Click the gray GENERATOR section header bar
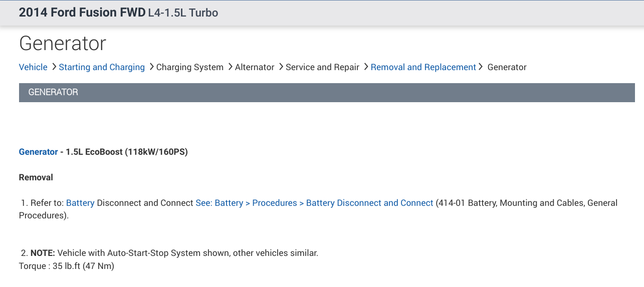 (327, 93)
